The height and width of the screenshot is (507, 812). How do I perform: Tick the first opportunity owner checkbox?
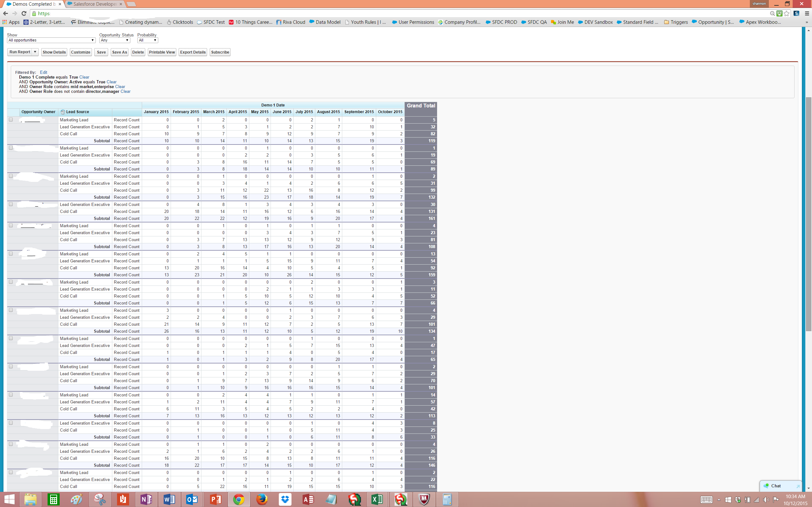coord(11,120)
